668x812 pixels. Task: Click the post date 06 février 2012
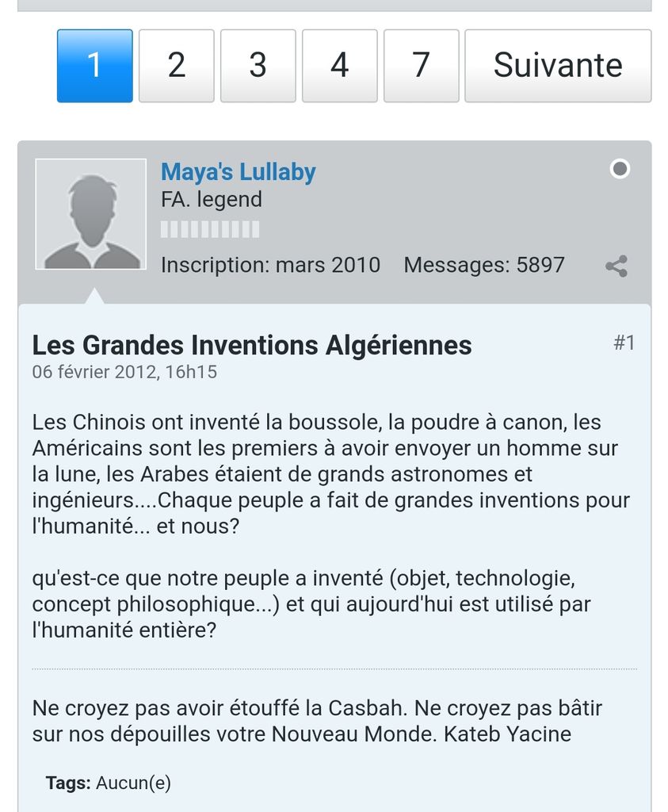(124, 372)
